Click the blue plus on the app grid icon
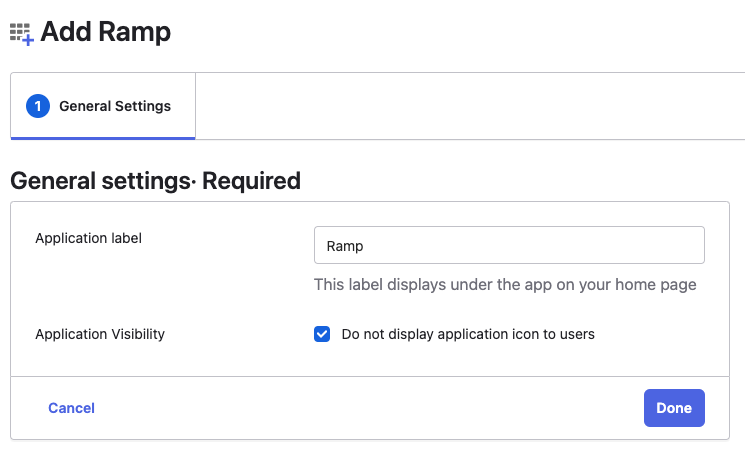Viewport: 745px width, 454px height. pyautogui.click(x=28, y=40)
